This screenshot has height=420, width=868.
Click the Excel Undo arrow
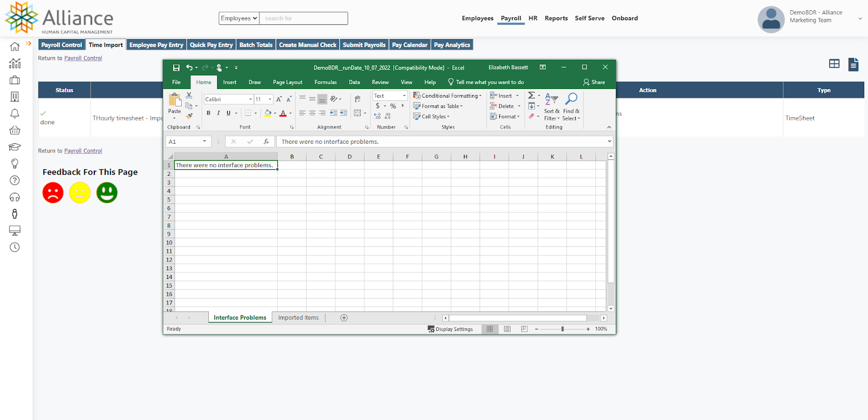pos(189,68)
